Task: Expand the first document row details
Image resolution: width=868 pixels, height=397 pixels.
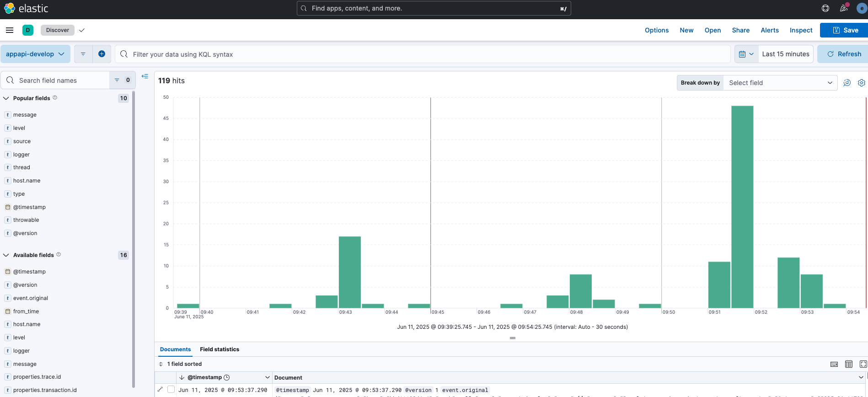Action: click(160, 389)
